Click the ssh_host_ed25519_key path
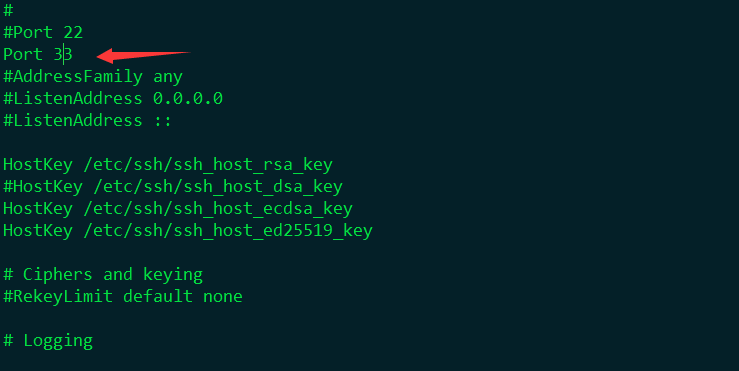 coord(228,231)
